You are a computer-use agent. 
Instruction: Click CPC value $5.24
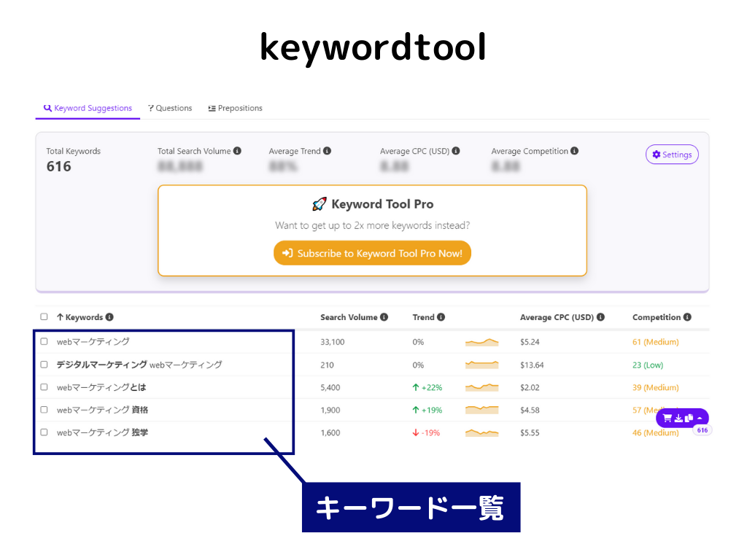point(530,342)
